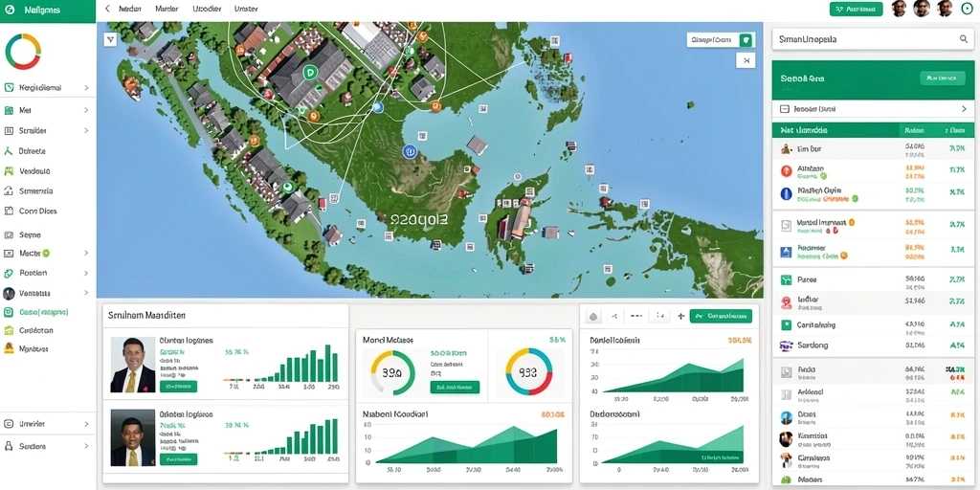Click the green button in top header bar
The height and width of the screenshot is (490, 980).
point(857,9)
